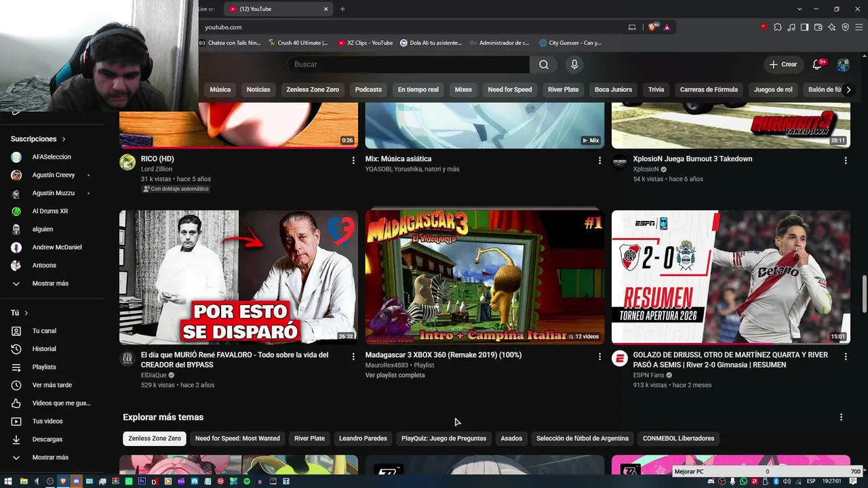Open the River 2-0 Resumen thumbnail

731,277
